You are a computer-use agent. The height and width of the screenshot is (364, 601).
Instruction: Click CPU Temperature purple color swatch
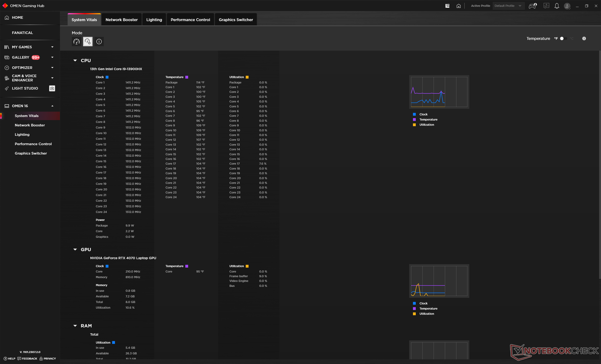pos(187,77)
